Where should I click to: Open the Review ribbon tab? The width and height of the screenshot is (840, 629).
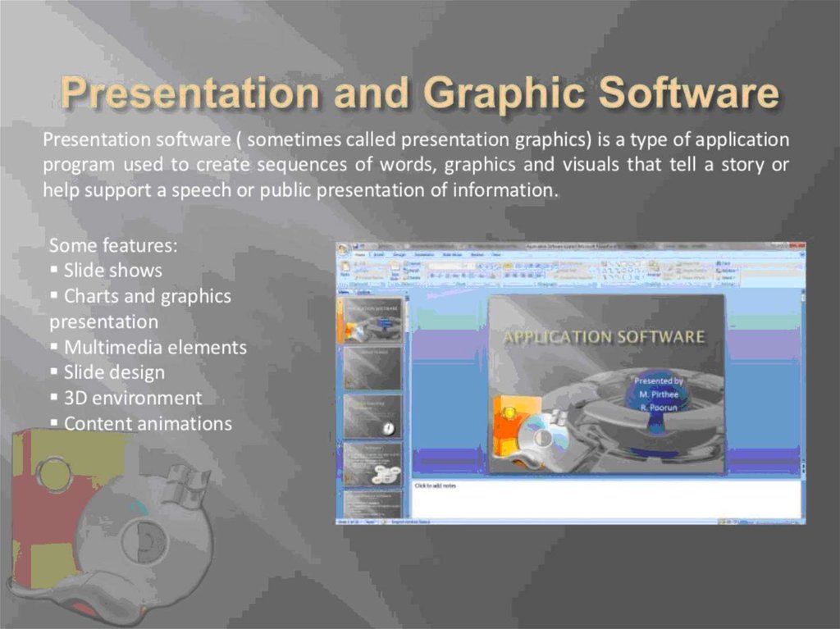point(477,255)
